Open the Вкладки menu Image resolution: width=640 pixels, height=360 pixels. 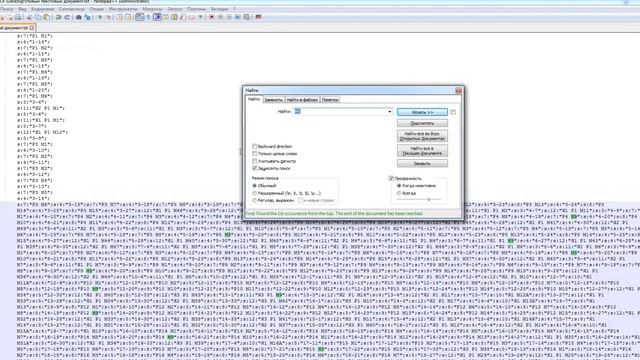[x=220, y=9]
